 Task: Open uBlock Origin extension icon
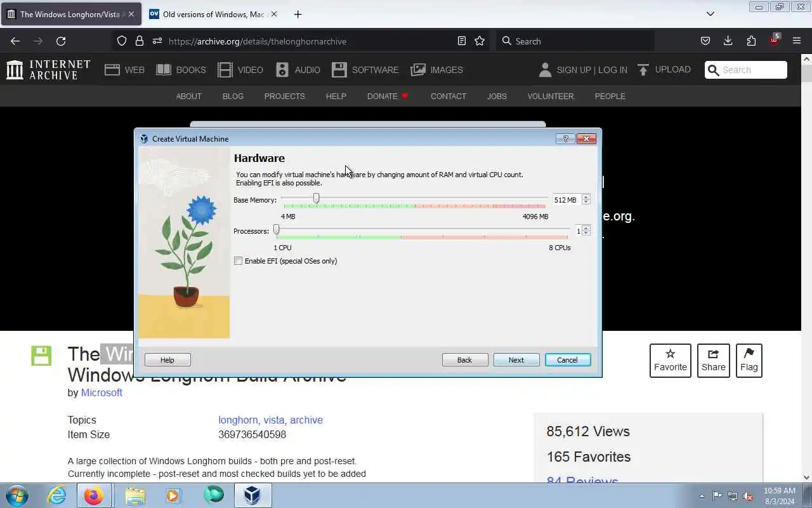[774, 40]
